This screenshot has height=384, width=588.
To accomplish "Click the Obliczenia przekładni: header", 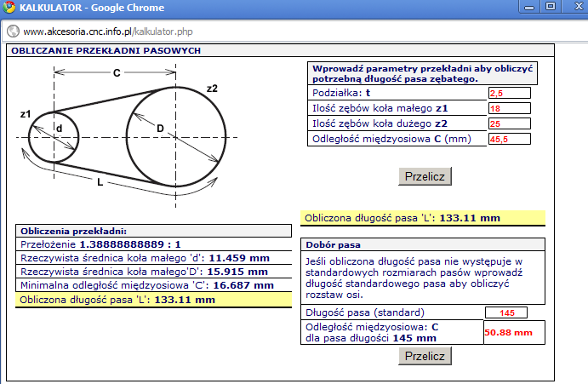I will [x=153, y=231].
